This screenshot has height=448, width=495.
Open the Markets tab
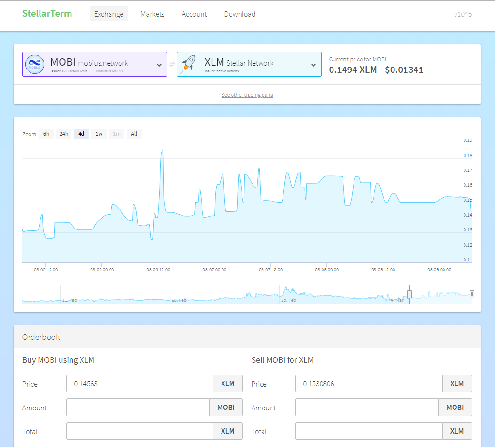(x=152, y=14)
